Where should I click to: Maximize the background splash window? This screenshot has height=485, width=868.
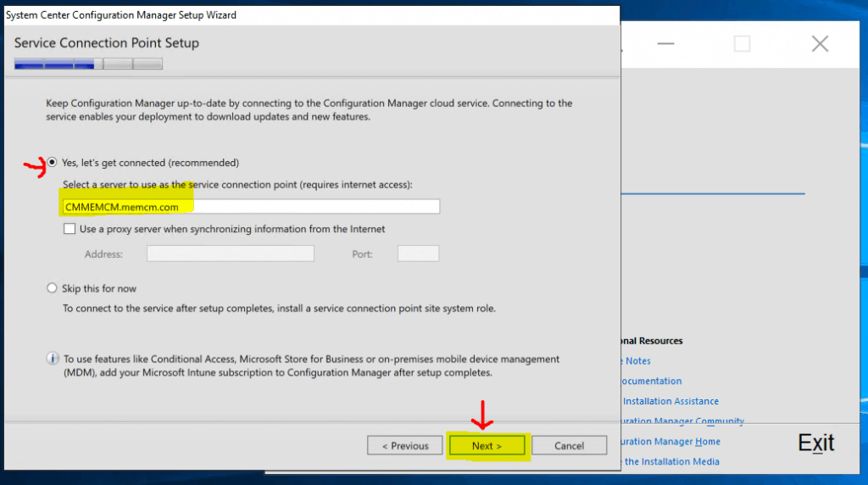coord(742,44)
